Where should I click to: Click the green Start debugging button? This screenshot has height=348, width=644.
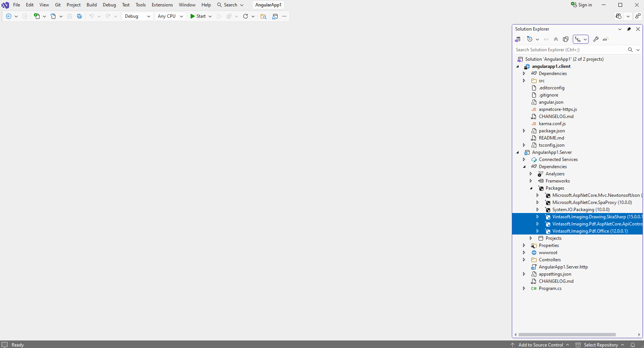click(x=198, y=16)
